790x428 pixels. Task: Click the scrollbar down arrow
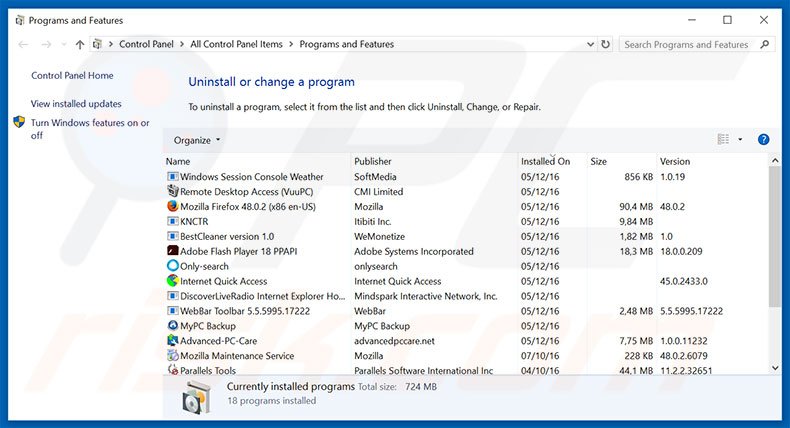click(775, 369)
